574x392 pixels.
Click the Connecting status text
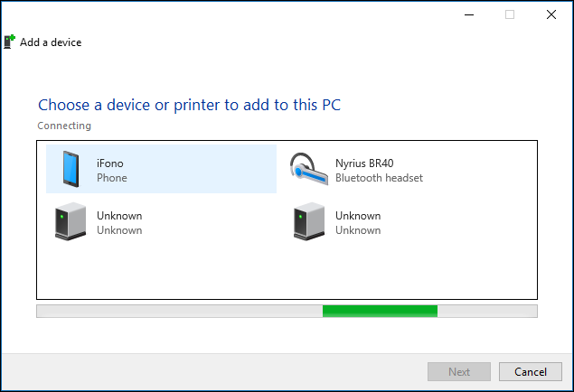point(64,126)
